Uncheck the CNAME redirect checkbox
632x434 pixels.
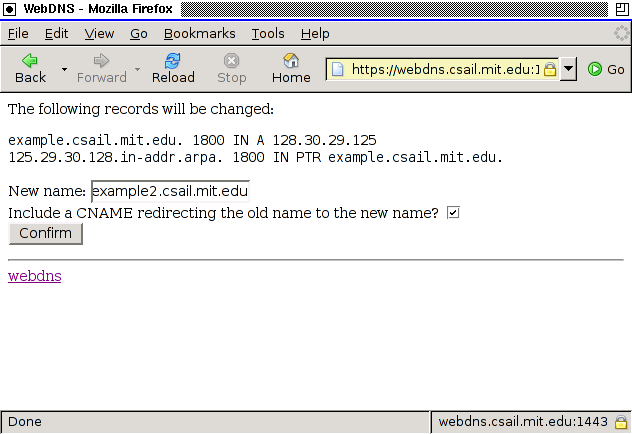click(453, 212)
